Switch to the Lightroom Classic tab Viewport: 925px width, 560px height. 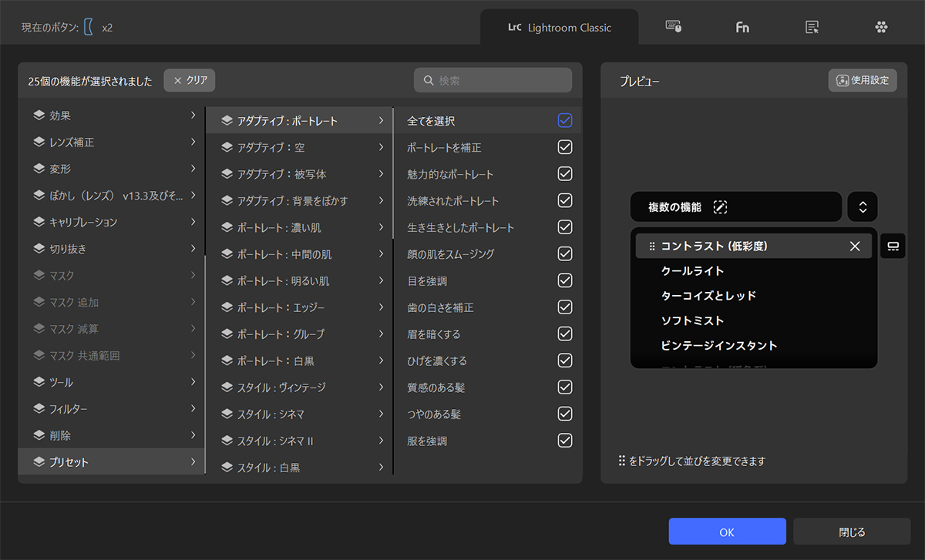pyautogui.click(x=560, y=27)
